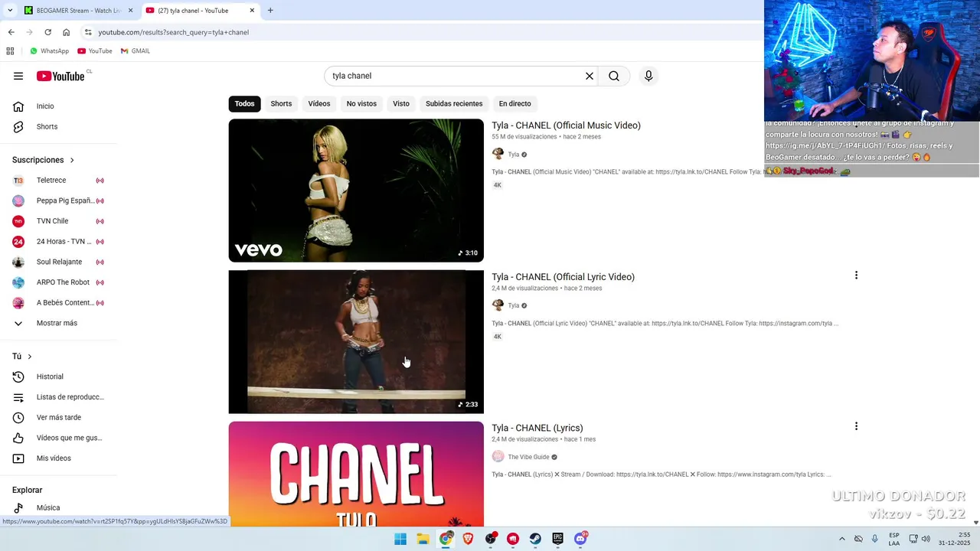Play the Official Lyric Video thumbnail
The width and height of the screenshot is (980, 551).
(356, 341)
